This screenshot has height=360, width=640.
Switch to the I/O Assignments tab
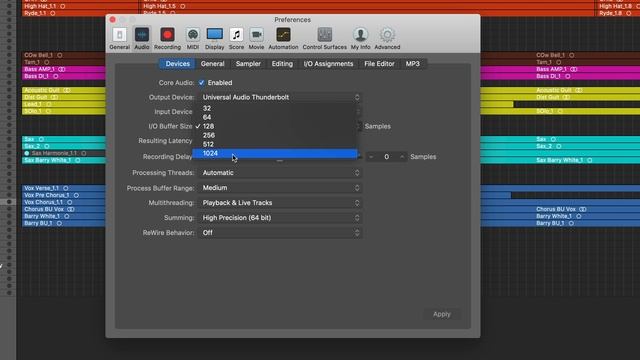[328, 64]
